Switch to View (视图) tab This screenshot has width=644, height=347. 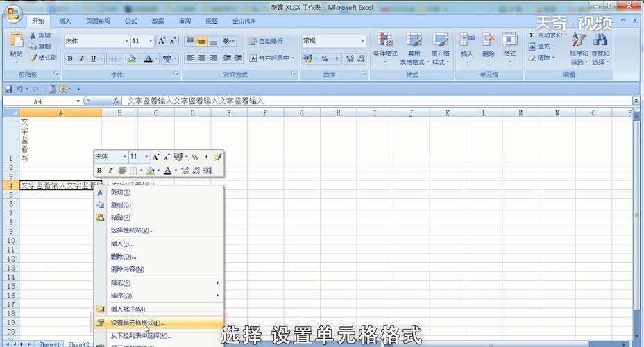(211, 21)
